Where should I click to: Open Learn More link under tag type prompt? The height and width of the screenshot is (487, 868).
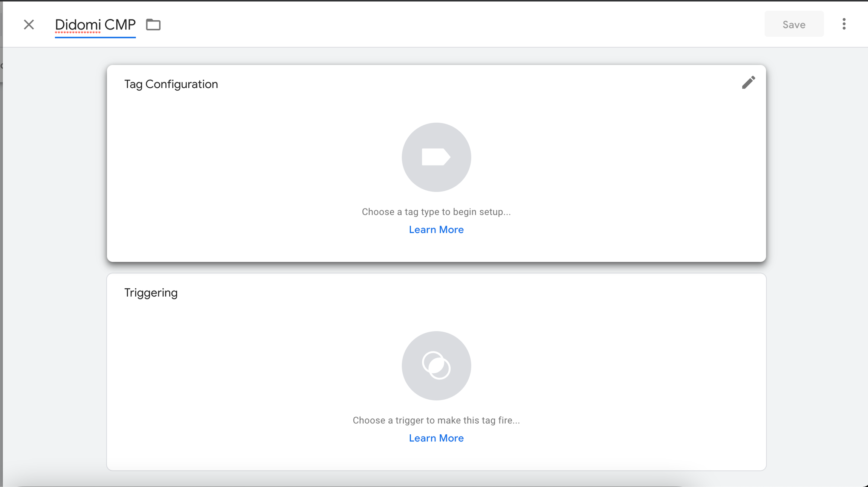point(436,230)
